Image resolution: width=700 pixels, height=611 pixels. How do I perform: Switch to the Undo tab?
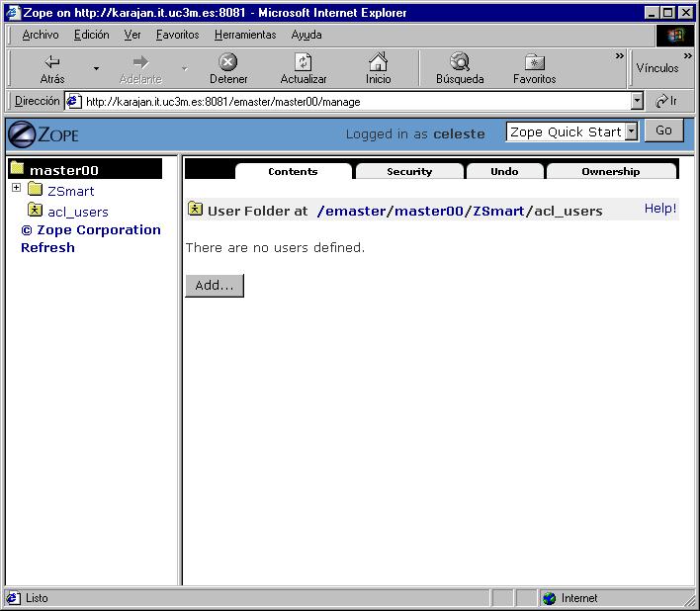[504, 171]
